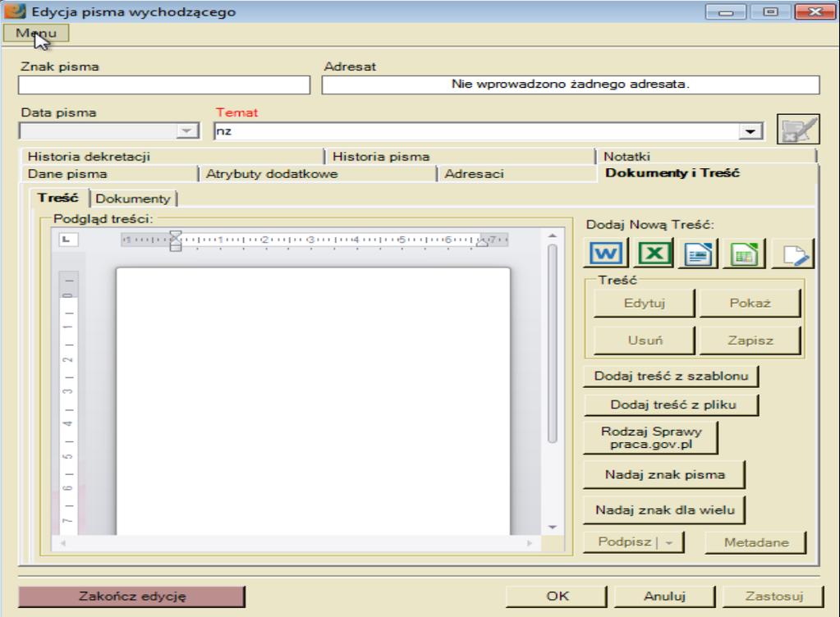Viewport: 840px width, 617px height.
Task: Select the Treść sub-tab
Action: click(x=57, y=198)
